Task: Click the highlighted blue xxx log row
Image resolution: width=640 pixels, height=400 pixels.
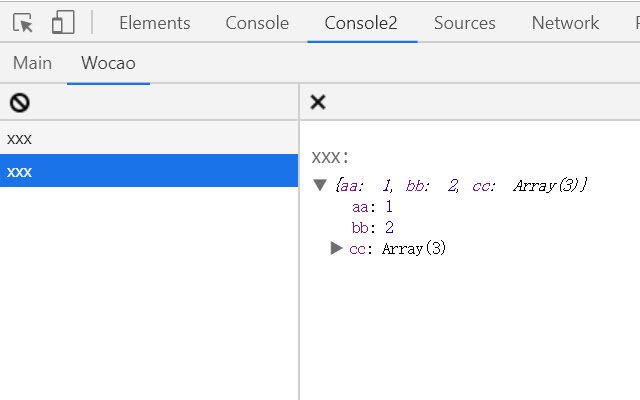Action: click(x=149, y=171)
